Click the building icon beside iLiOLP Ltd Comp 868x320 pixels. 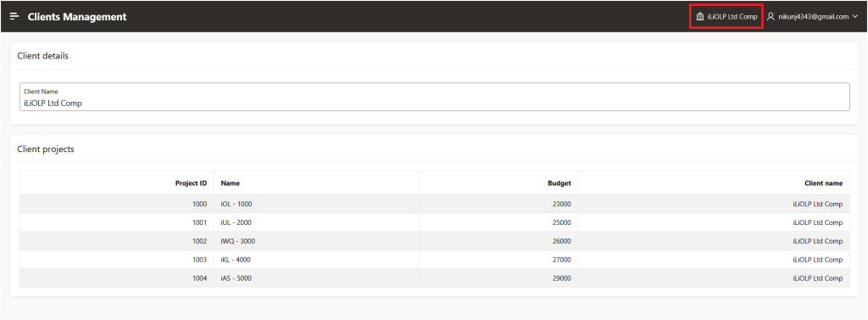pos(699,17)
